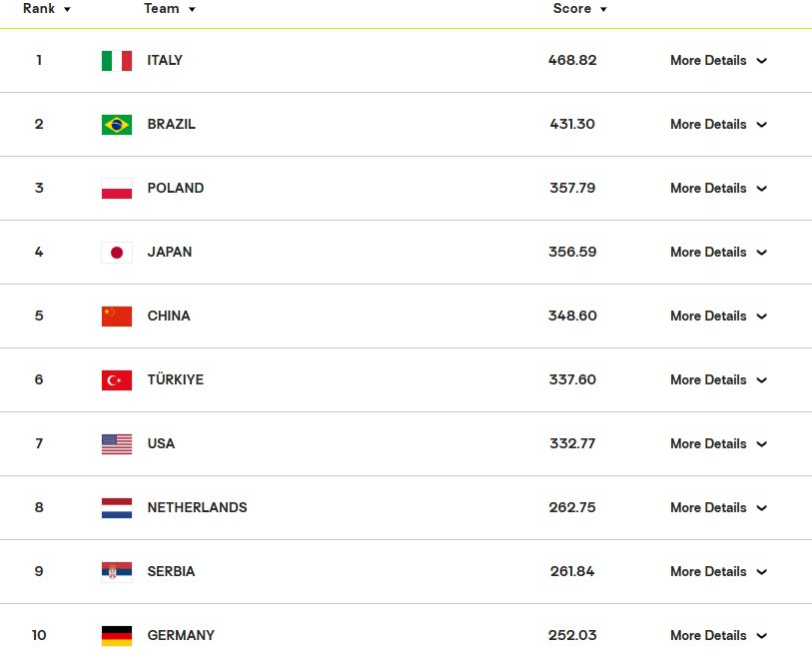
Task: Click the Germany flag icon
Action: click(117, 636)
